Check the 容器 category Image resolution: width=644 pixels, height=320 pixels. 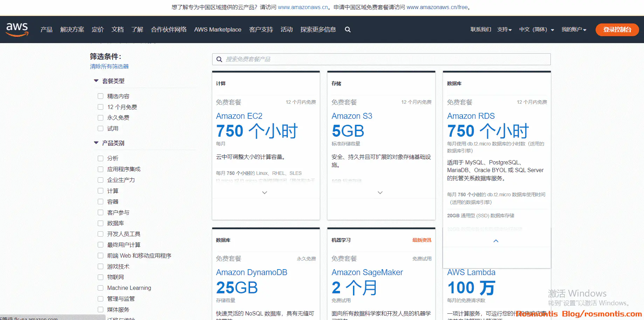click(101, 202)
